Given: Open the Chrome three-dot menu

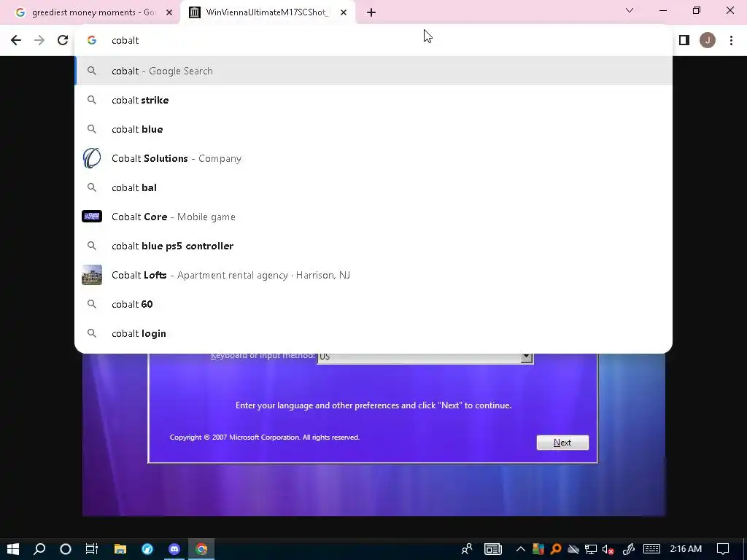Looking at the screenshot, I should click(731, 41).
